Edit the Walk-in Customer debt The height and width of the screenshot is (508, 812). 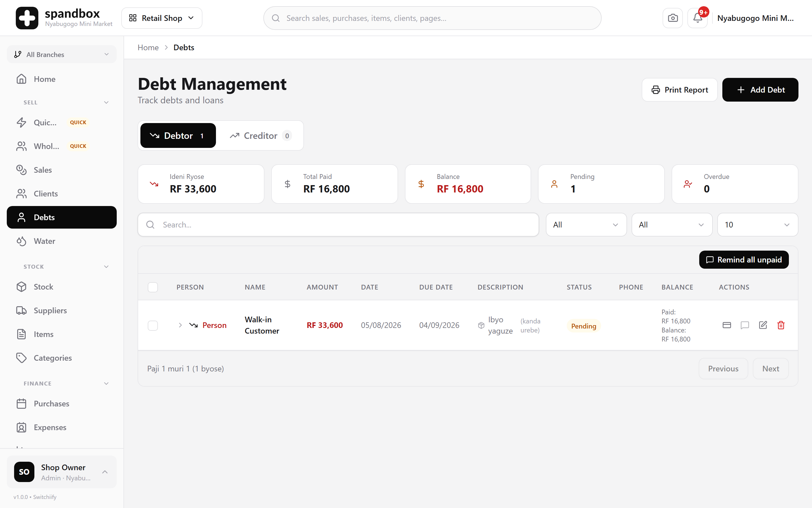click(x=763, y=325)
